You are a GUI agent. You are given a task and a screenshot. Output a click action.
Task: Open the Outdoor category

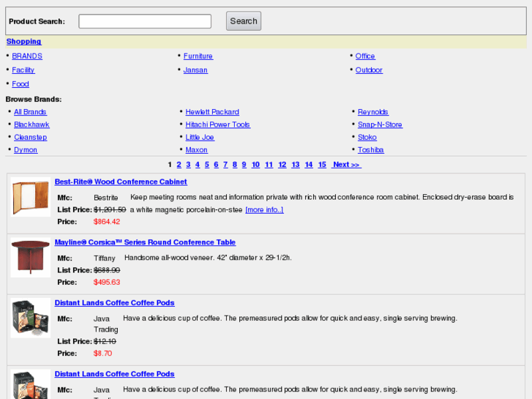point(369,70)
